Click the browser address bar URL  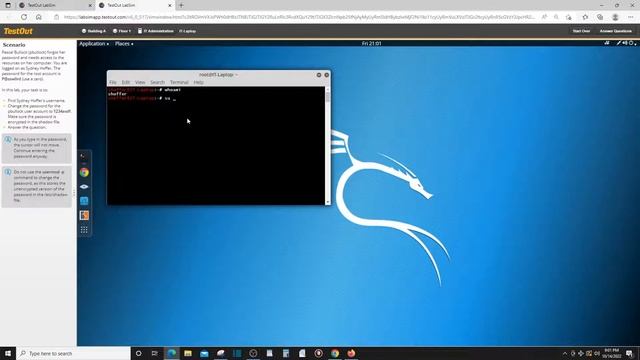coord(300,17)
